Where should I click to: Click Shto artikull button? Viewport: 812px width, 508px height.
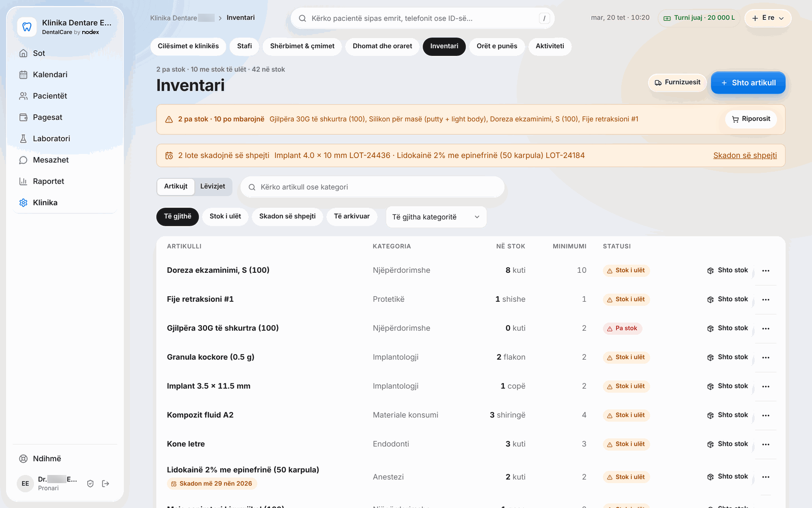748,83
